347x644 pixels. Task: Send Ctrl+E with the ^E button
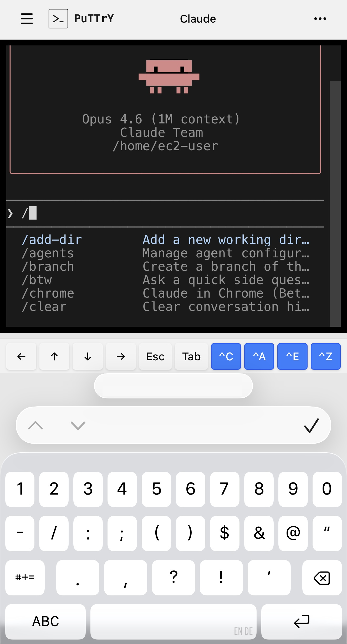[x=292, y=356]
